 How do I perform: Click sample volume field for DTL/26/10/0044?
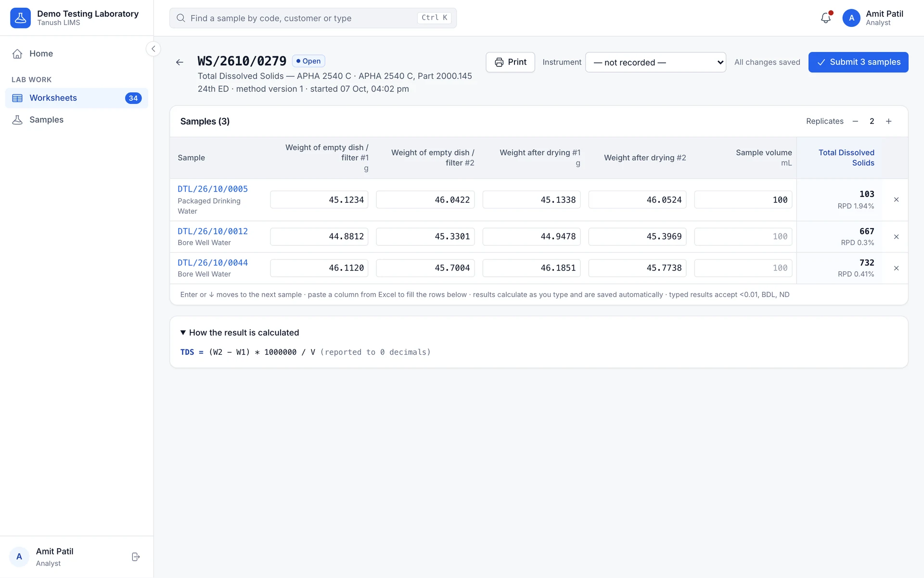pyautogui.click(x=743, y=268)
